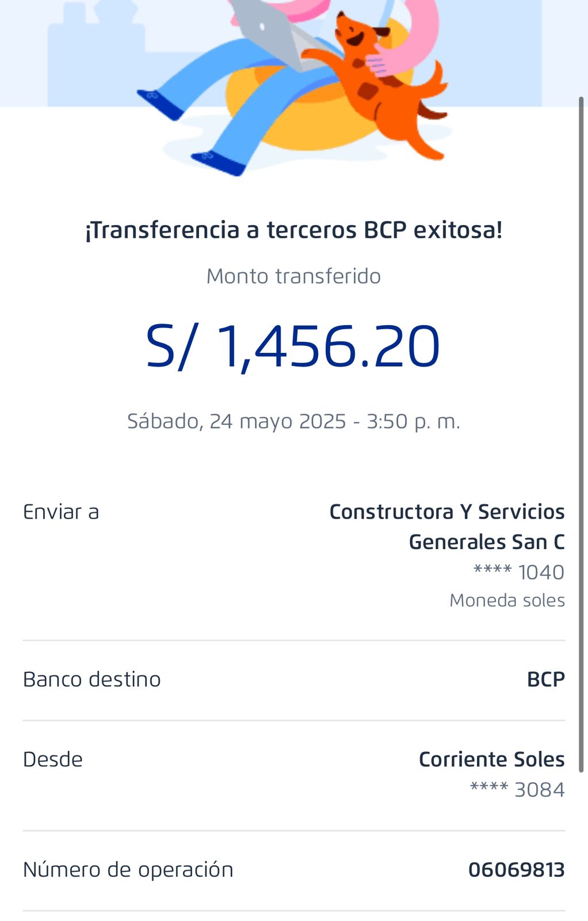Viewport: 588px width, 921px height.
Task: Click the successful transfer heading text
Action: tap(293, 230)
